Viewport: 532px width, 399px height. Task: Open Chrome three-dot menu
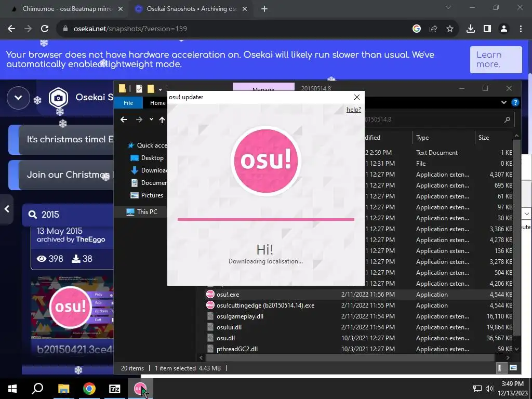(x=521, y=29)
